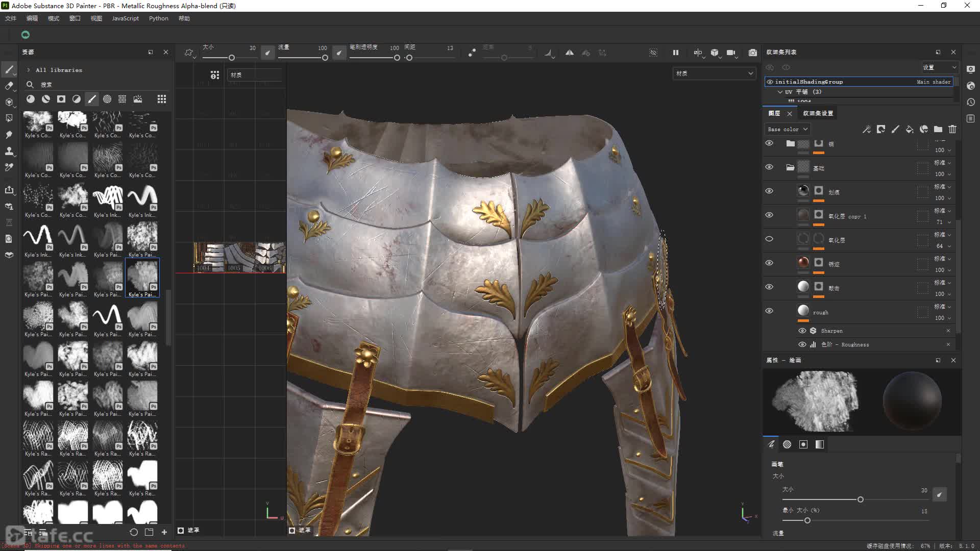Hide the 锈迹 layer
This screenshot has height=551, width=980.
pyautogui.click(x=769, y=263)
